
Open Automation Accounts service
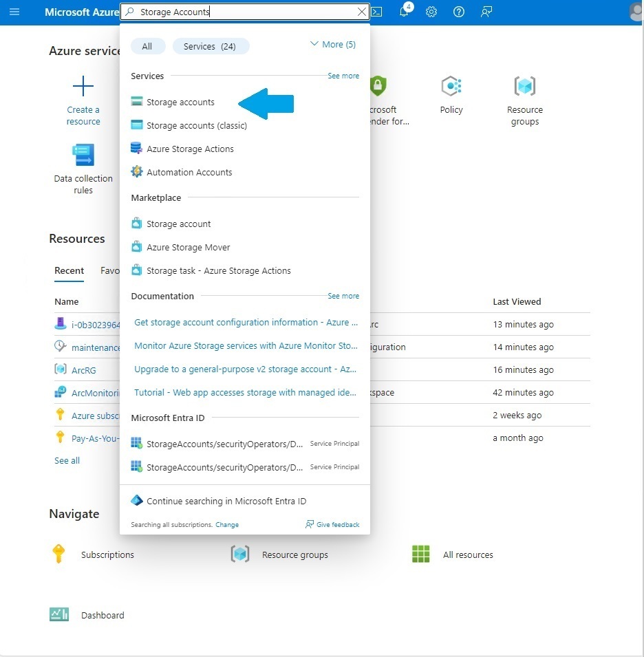pyautogui.click(x=189, y=173)
